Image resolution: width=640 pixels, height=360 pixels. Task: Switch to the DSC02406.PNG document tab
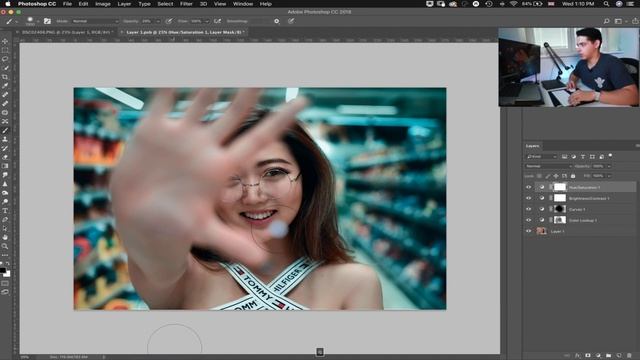click(67, 32)
